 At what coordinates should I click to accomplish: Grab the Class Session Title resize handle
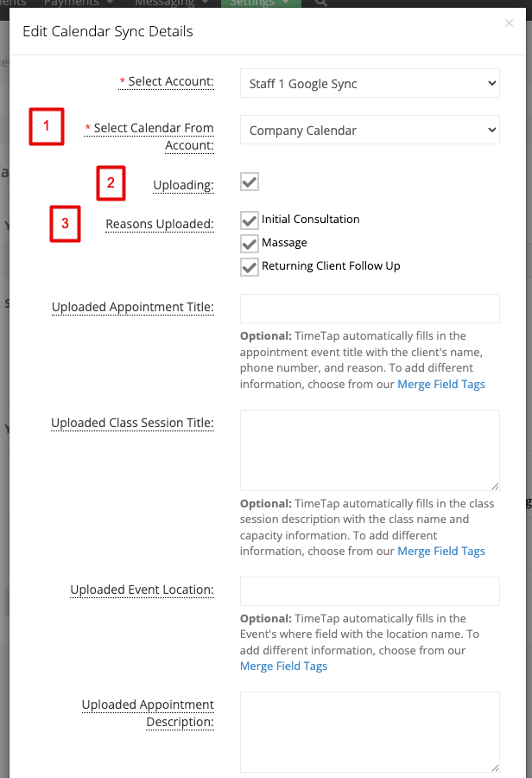click(x=495, y=486)
